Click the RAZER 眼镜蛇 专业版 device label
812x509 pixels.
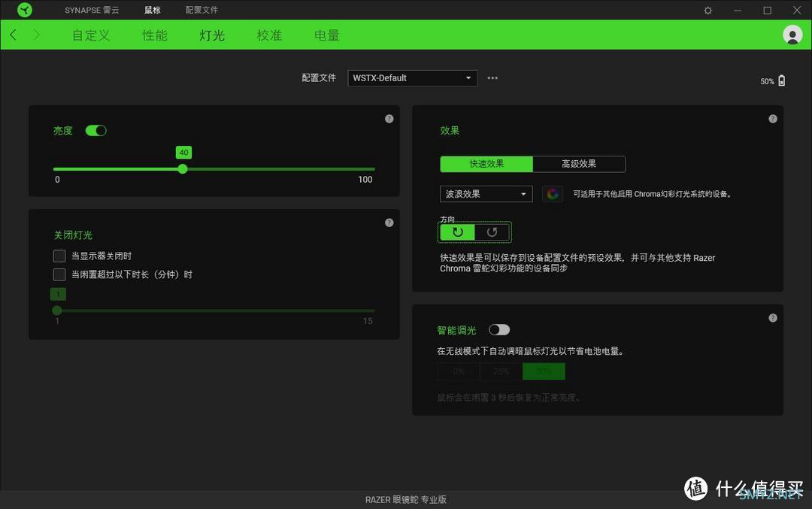405,499
